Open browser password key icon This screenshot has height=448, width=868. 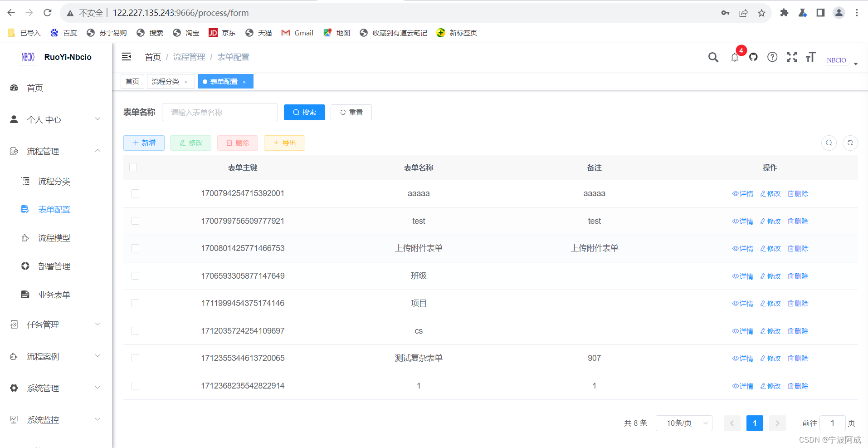pyautogui.click(x=725, y=13)
